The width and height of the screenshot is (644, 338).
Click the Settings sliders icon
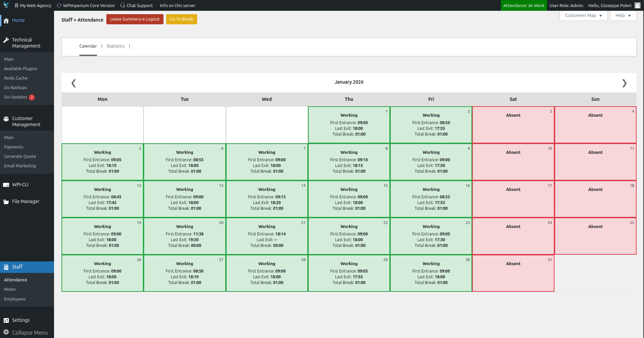(6, 320)
